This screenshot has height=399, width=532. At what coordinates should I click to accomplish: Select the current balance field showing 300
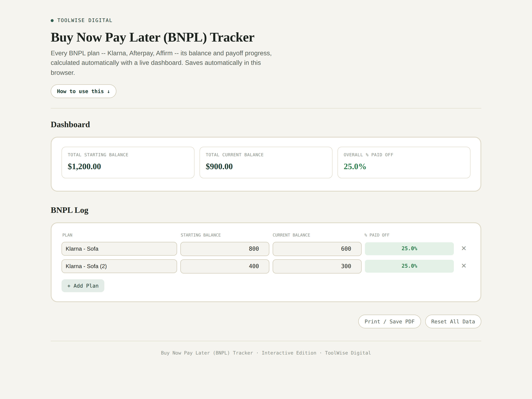tap(317, 266)
